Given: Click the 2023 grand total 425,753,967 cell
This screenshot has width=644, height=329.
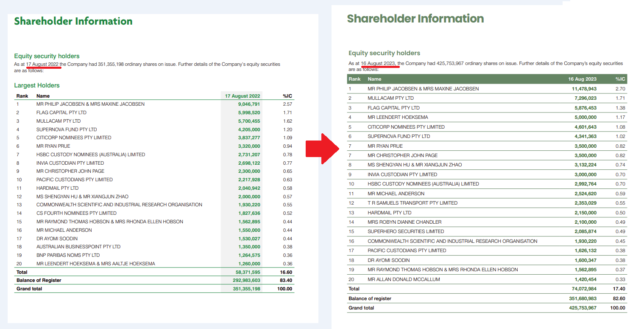Looking at the screenshot, I should pyautogui.click(x=584, y=308).
